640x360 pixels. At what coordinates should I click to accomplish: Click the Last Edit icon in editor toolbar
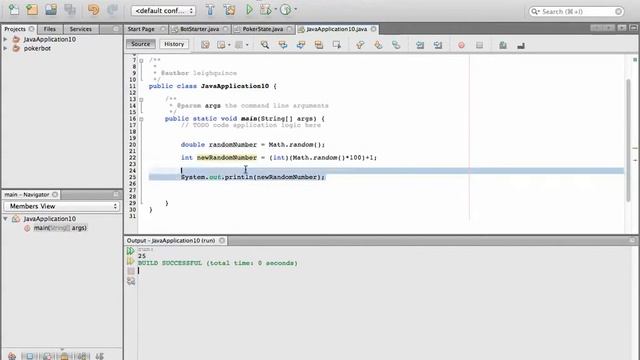click(205, 45)
